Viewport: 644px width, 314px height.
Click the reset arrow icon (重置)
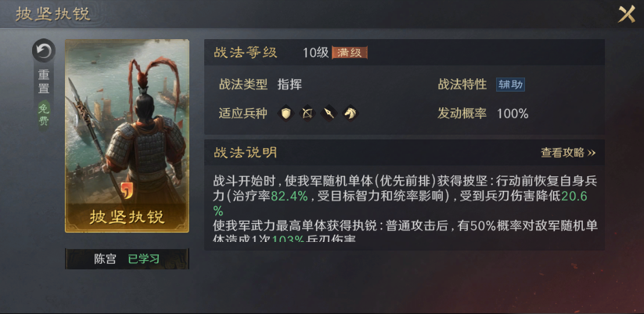coord(44,51)
